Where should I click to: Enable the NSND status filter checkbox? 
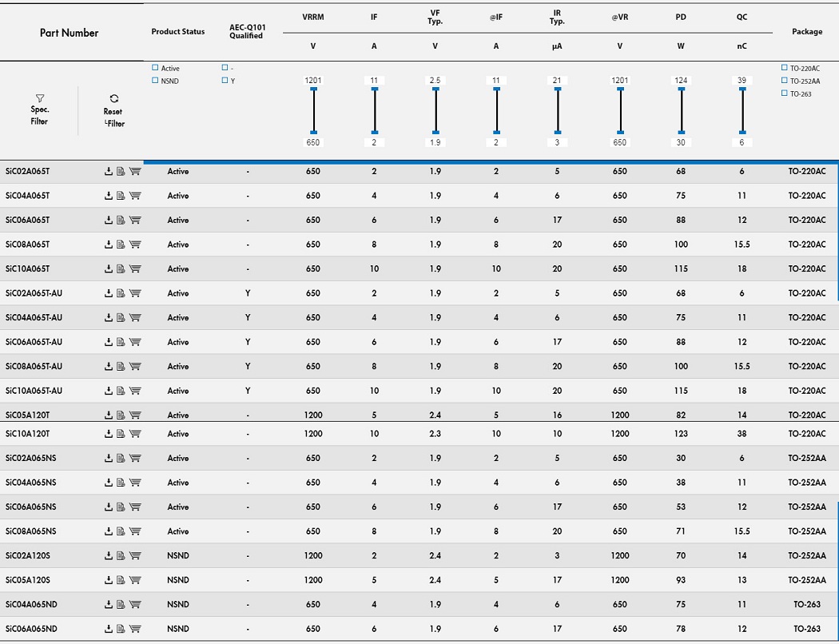155,81
